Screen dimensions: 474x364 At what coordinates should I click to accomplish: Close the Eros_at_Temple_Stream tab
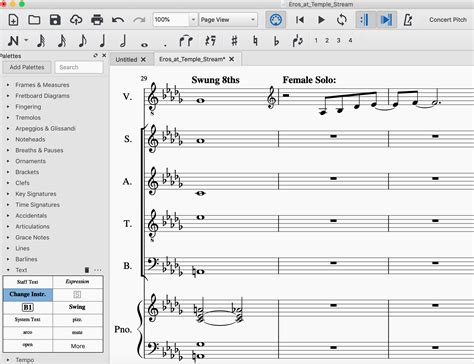pos(232,59)
